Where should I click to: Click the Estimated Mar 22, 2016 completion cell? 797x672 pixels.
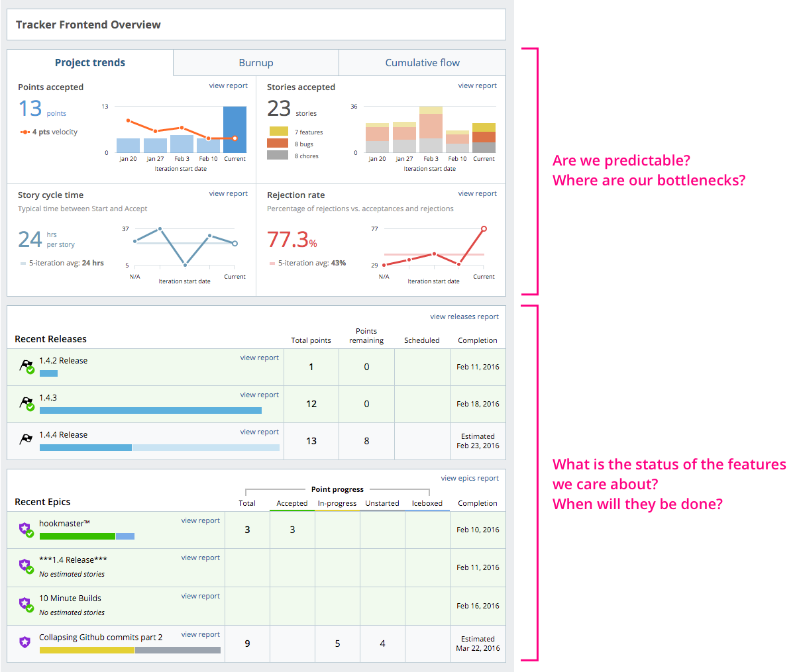(478, 644)
